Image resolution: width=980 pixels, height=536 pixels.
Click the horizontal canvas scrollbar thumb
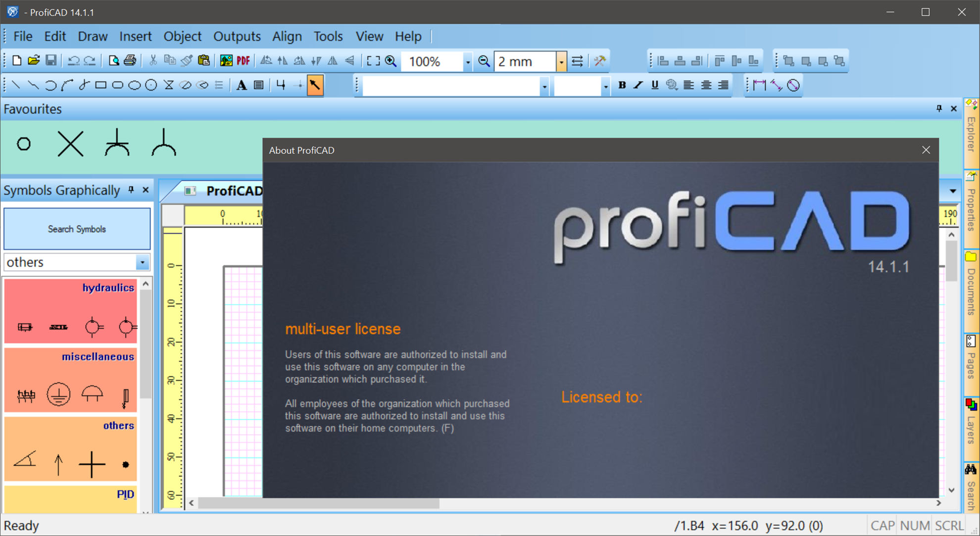pyautogui.click(x=319, y=503)
